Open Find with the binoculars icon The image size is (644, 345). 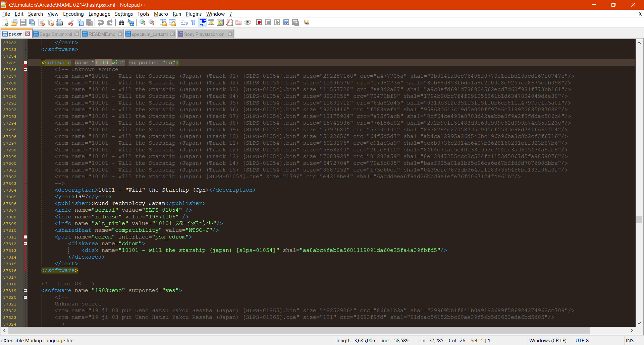tap(121, 22)
